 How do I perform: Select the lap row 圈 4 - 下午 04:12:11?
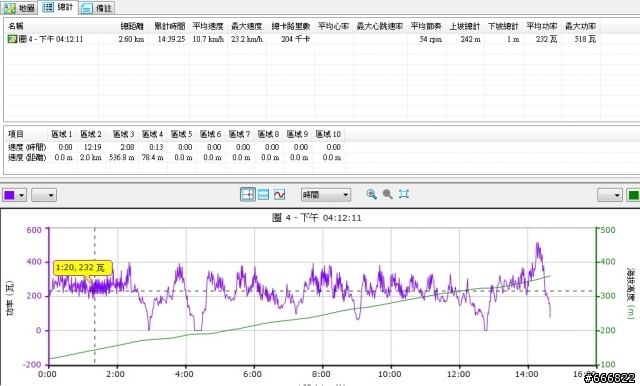[302, 39]
